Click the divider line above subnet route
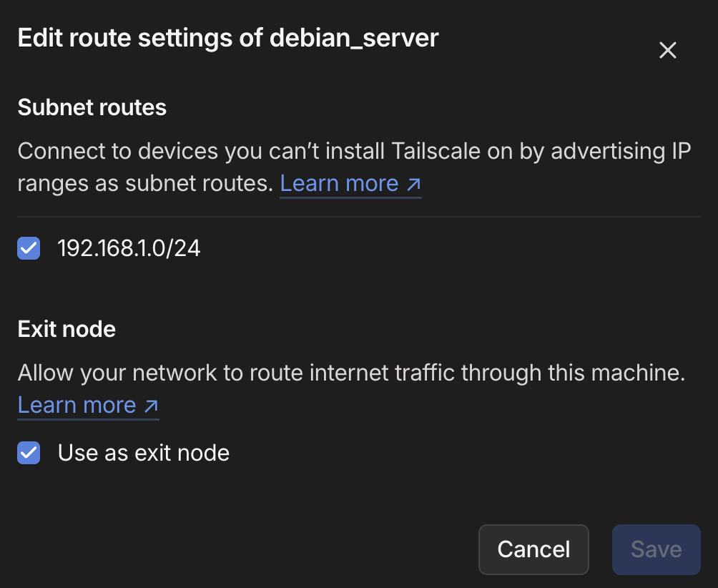The height and width of the screenshot is (588, 718). [358, 216]
